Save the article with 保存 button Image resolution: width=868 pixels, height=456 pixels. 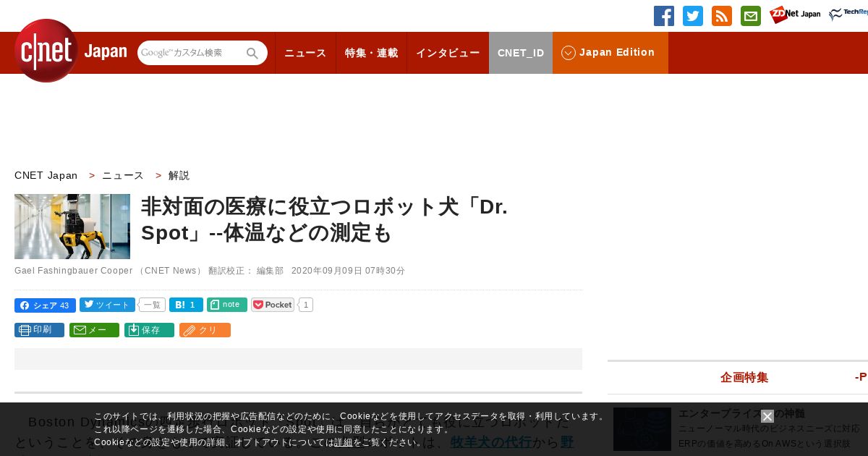(x=149, y=330)
